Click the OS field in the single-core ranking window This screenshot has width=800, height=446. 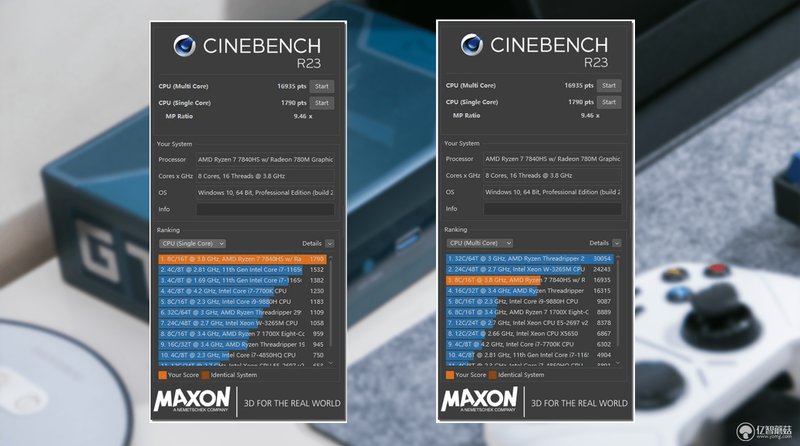click(265, 192)
